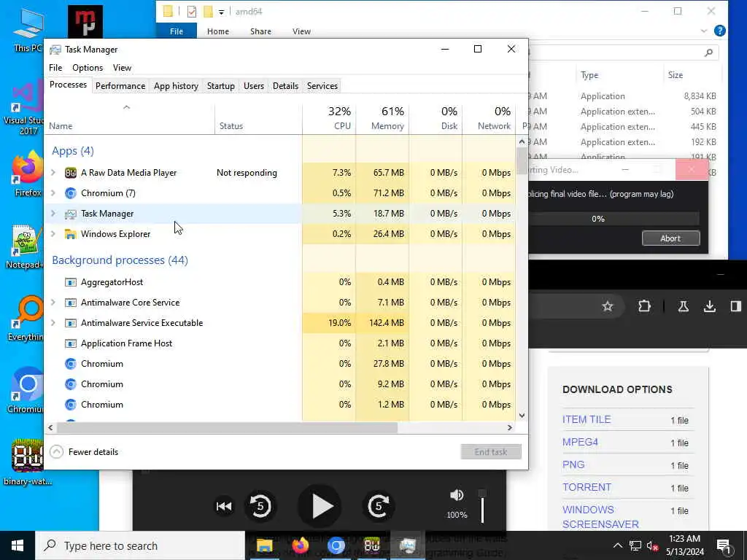Click the Chrome Labs flask icon

tap(683, 306)
